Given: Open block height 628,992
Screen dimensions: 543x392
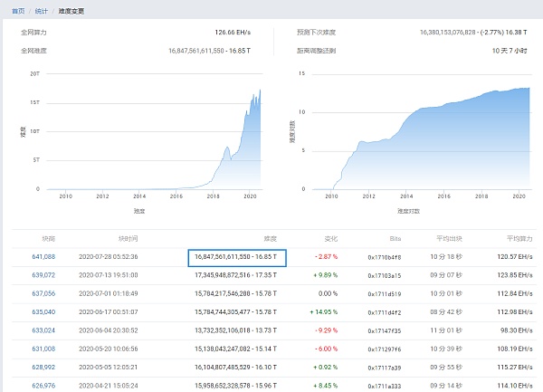Looking at the screenshot, I should tap(43, 366).
